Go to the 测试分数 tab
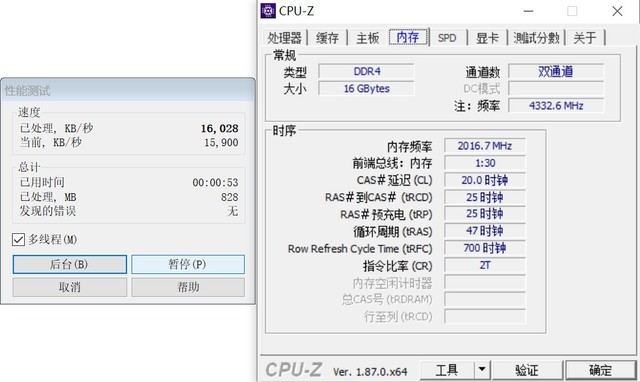The image size is (640, 382). pyautogui.click(x=536, y=38)
